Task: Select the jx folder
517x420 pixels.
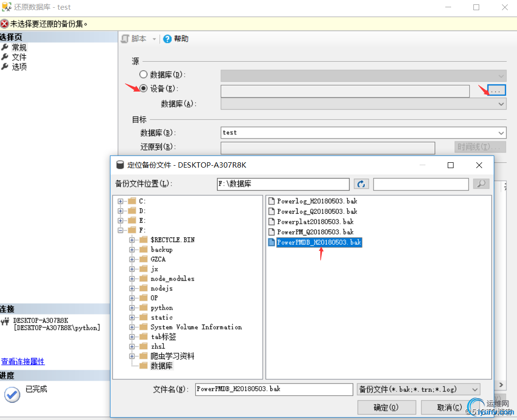Action: (x=154, y=269)
